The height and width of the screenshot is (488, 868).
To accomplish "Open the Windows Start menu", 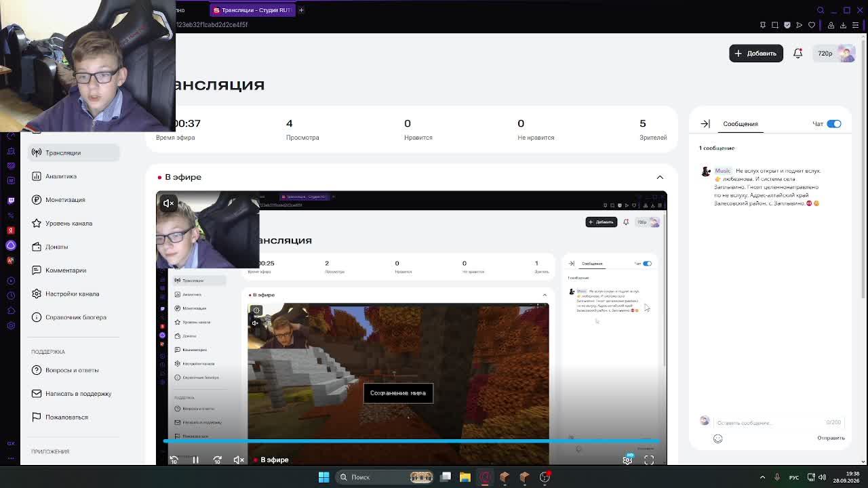I will 323,477.
